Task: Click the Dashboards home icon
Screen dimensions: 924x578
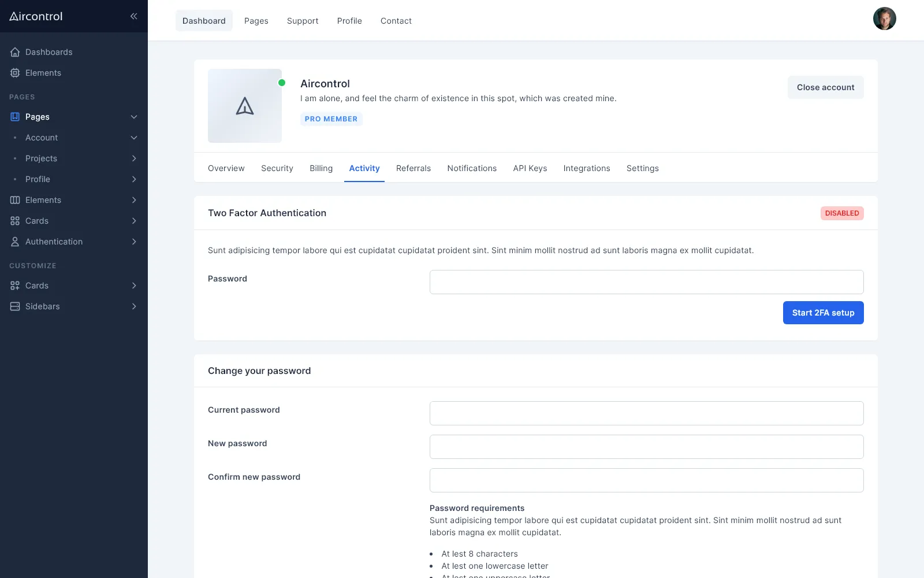Action: (15, 52)
